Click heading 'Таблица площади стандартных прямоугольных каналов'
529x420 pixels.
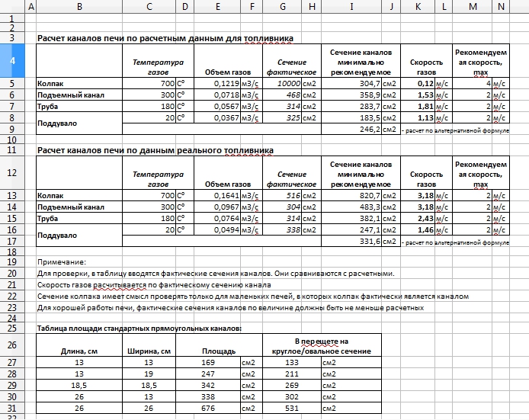coord(139,329)
